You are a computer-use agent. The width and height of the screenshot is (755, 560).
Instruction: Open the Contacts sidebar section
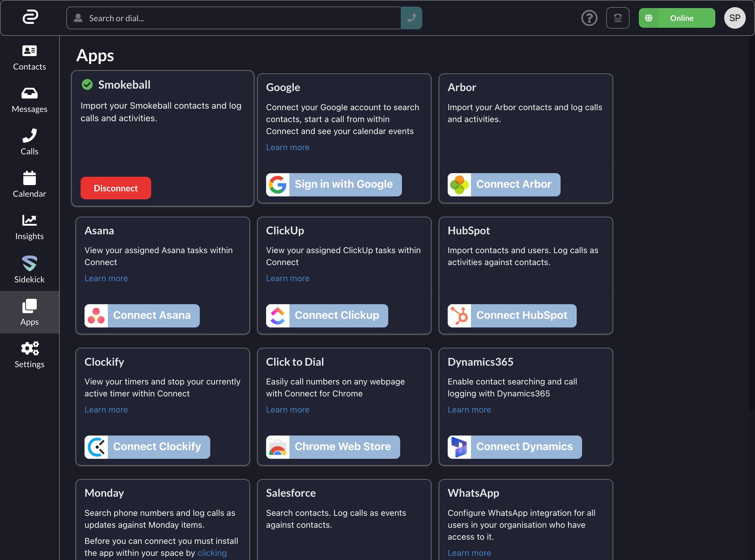point(30,58)
